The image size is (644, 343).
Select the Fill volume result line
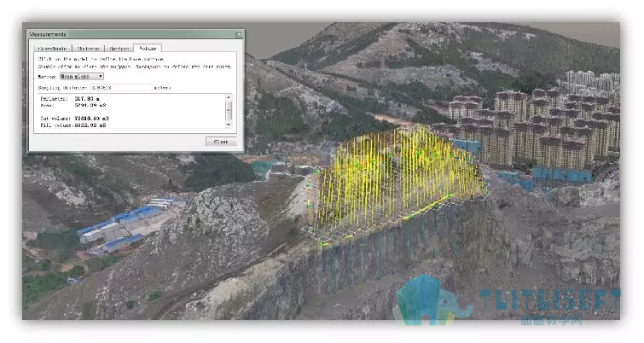(73, 125)
